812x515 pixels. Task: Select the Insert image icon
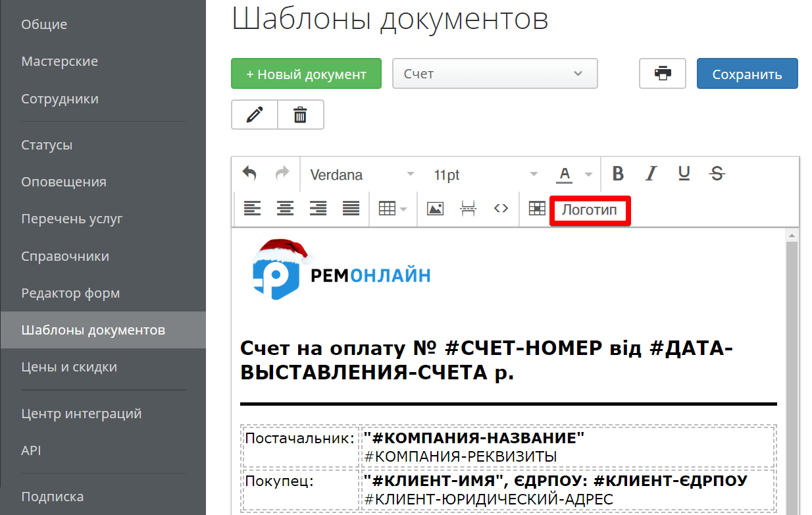coord(435,208)
